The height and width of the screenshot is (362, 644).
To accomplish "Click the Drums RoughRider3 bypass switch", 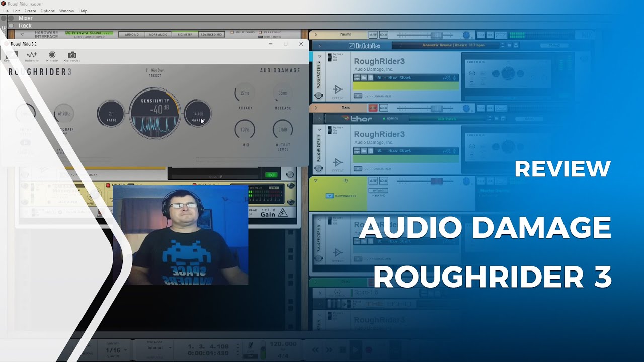I will 330,58.
